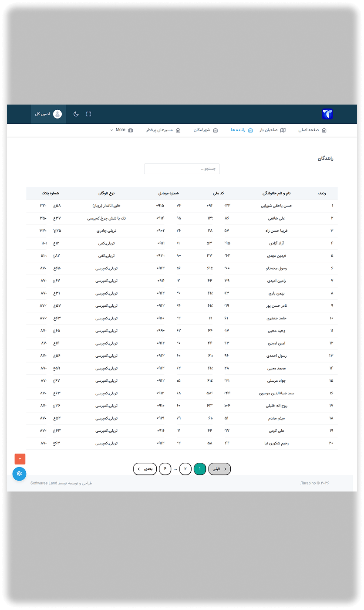The width and height of the screenshot is (364, 610).
Task: Go to the بعدی next page
Action: [x=145, y=469]
